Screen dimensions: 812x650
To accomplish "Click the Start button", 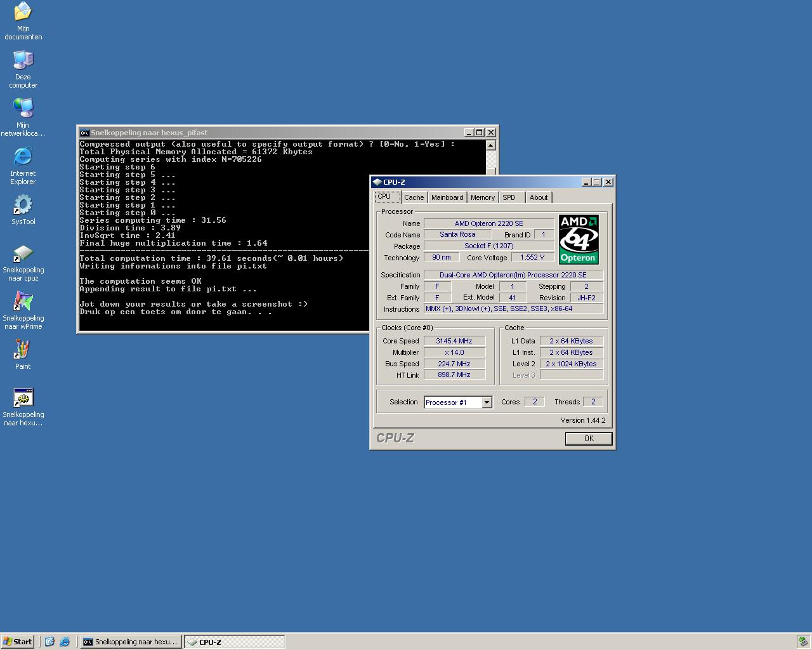I will [x=18, y=642].
